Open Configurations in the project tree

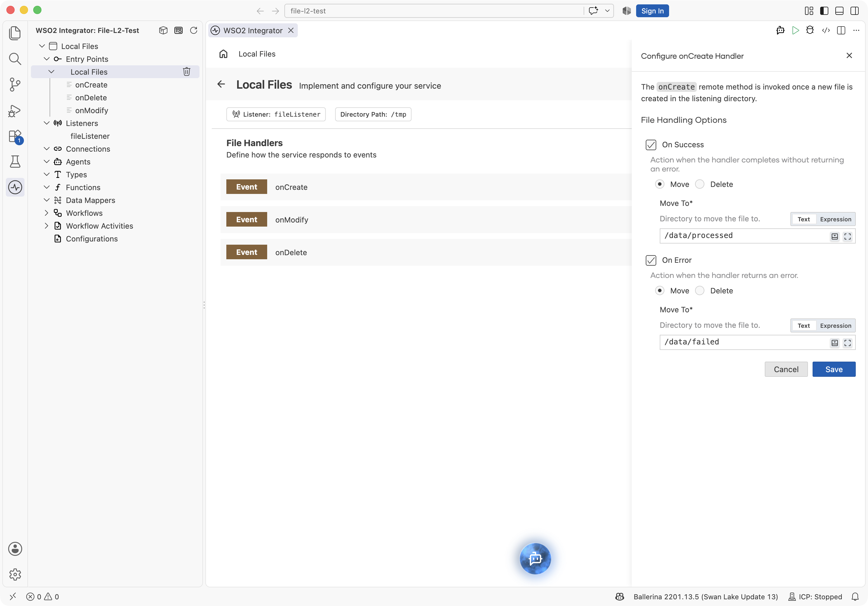pos(92,239)
